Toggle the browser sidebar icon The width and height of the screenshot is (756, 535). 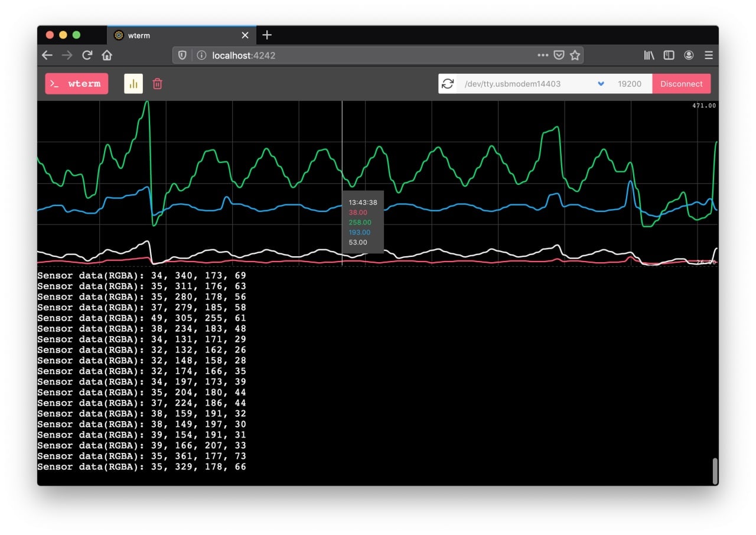point(669,55)
